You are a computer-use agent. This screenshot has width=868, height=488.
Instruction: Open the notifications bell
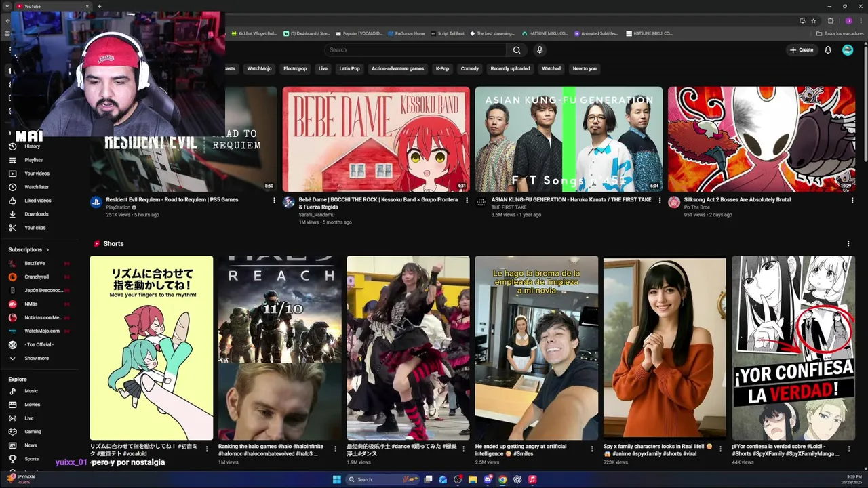(828, 50)
